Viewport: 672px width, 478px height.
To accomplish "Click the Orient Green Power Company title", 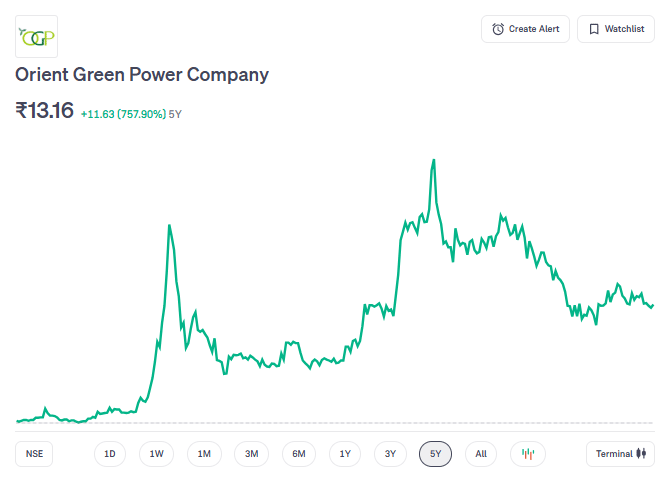I will click(142, 75).
